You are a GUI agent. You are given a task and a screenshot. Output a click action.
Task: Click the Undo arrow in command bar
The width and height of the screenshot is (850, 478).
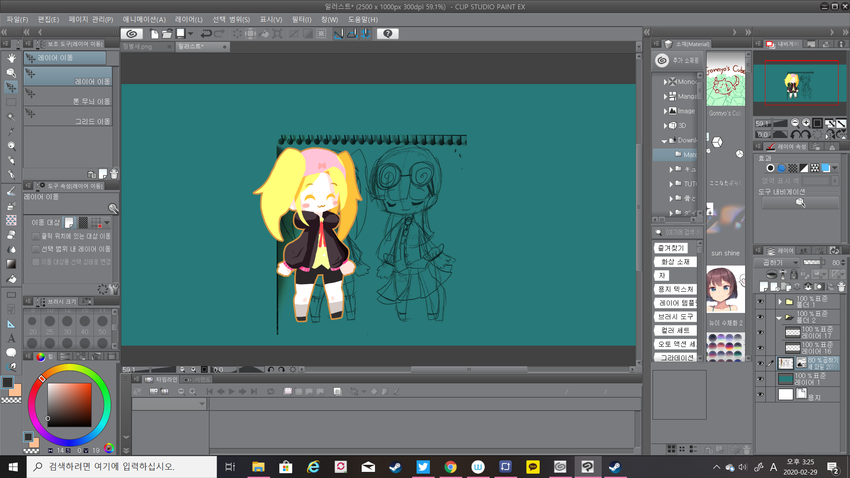[x=206, y=34]
